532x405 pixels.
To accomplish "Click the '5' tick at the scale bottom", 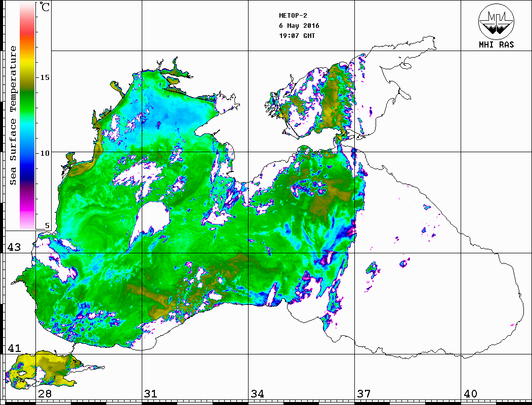I will pos(47,226).
